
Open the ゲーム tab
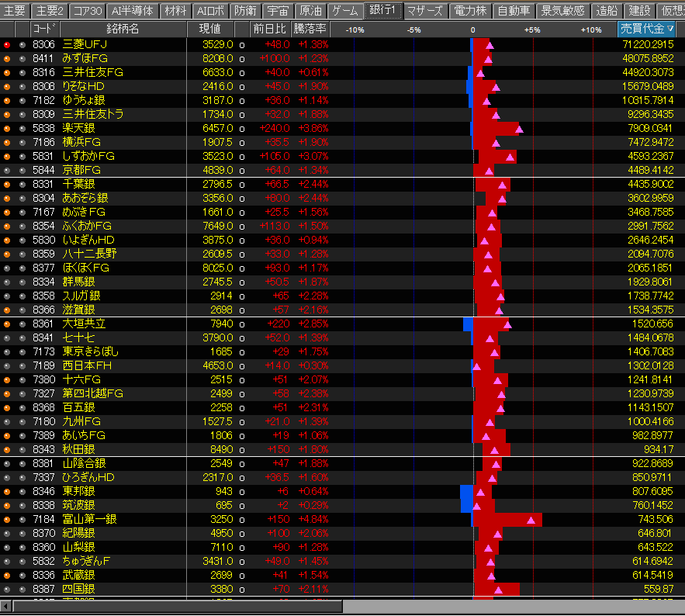[x=345, y=10]
